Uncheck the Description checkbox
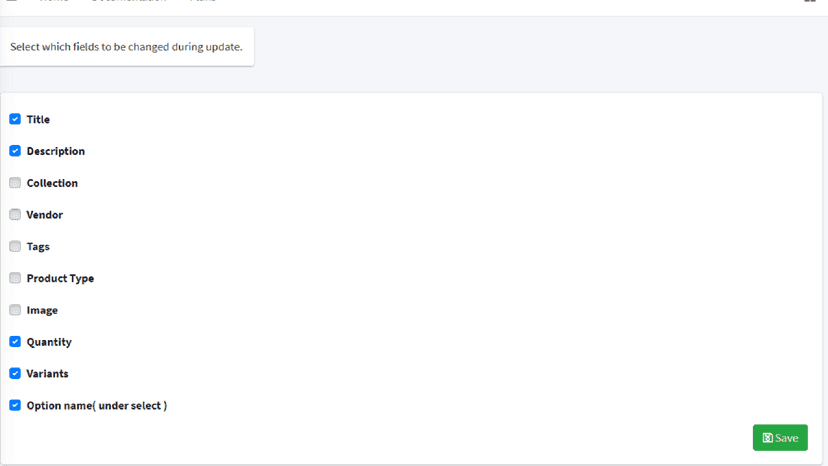The width and height of the screenshot is (828, 466). [x=15, y=151]
